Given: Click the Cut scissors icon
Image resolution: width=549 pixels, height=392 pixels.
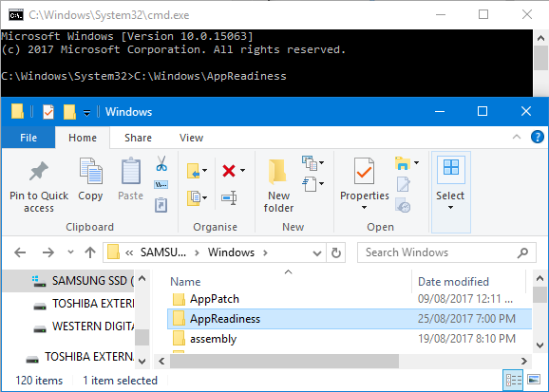Looking at the screenshot, I should coord(161,163).
